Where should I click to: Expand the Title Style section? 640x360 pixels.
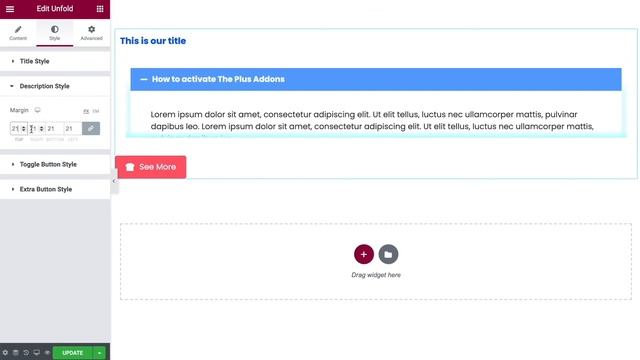pos(55,61)
